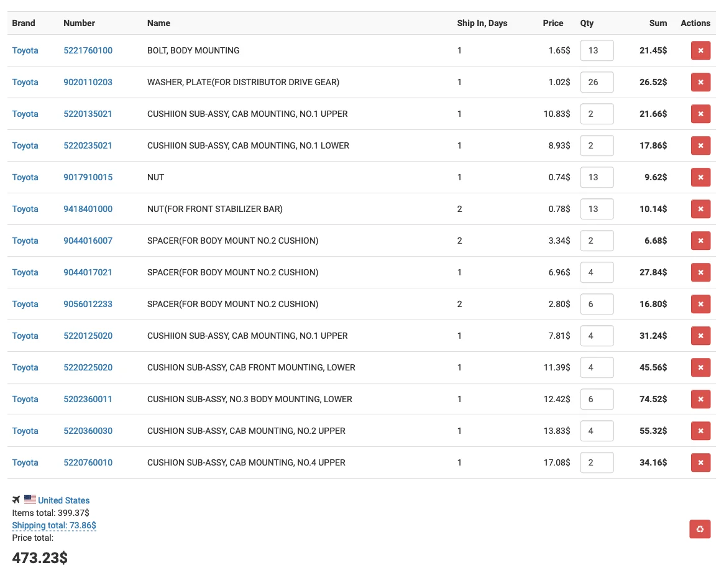Remove part 5220235021 NO.1 LOWER cushion
This screenshot has width=724, height=588.
[x=700, y=145]
